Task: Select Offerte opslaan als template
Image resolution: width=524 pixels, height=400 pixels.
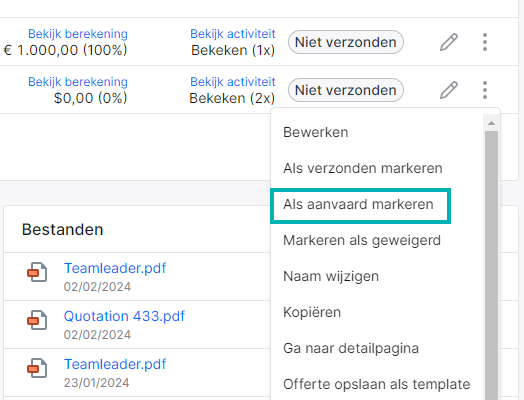Action: (377, 384)
